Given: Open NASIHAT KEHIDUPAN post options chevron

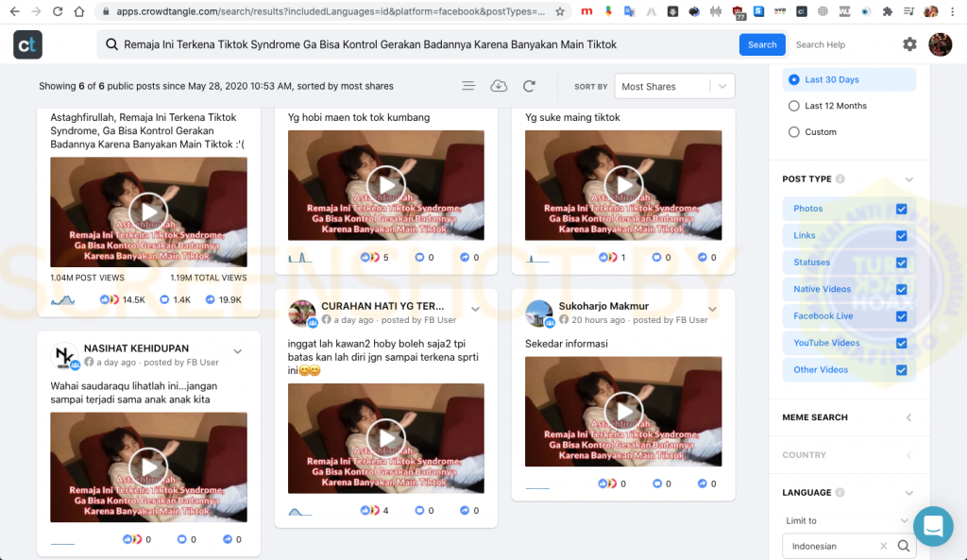Looking at the screenshot, I should (x=237, y=351).
